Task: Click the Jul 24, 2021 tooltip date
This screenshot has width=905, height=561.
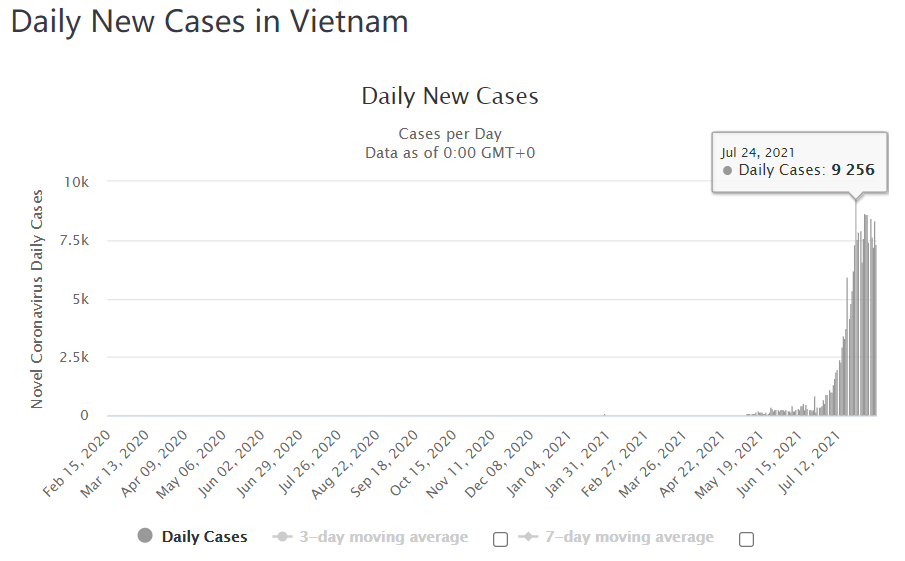Action: (x=758, y=152)
